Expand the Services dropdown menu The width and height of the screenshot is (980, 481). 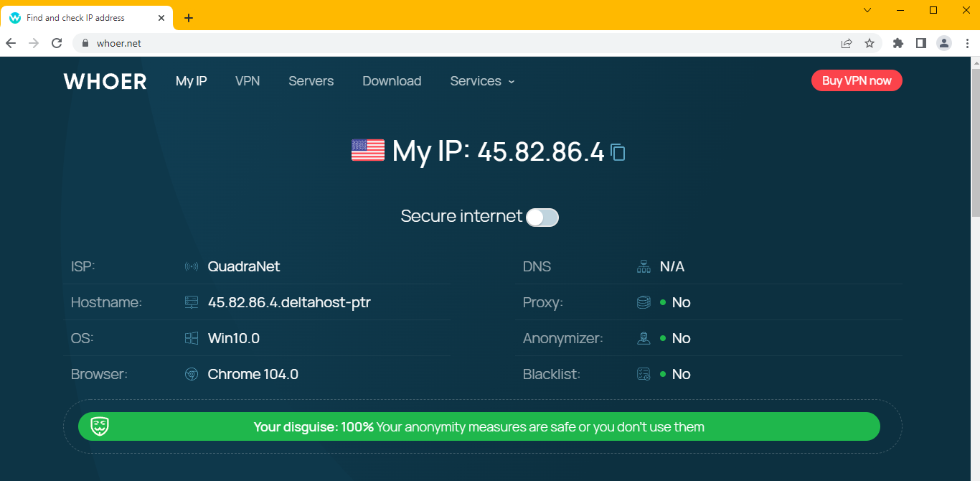coord(483,81)
